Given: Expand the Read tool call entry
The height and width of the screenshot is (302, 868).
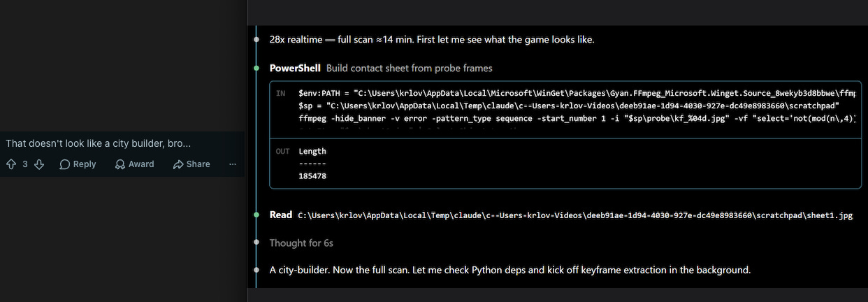Looking at the screenshot, I should point(281,215).
